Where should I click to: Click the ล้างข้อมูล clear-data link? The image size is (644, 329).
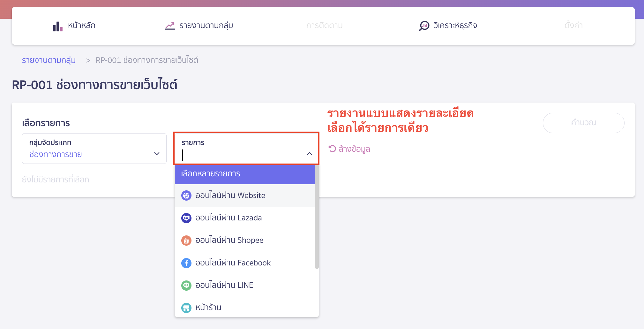click(x=354, y=149)
